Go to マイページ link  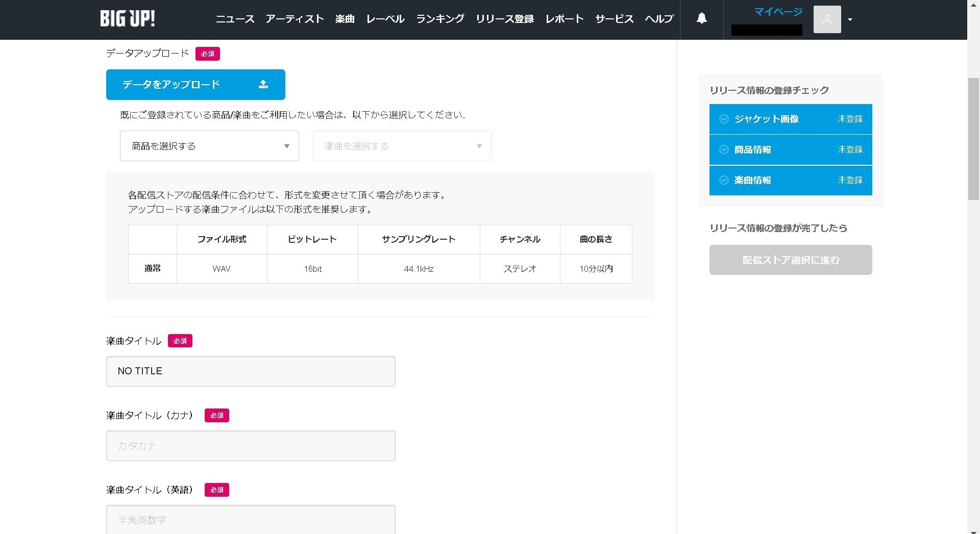pos(778,12)
